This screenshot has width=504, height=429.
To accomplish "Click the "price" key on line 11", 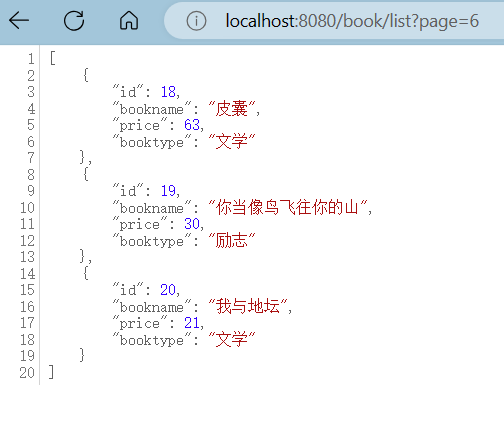I will click(140, 224).
